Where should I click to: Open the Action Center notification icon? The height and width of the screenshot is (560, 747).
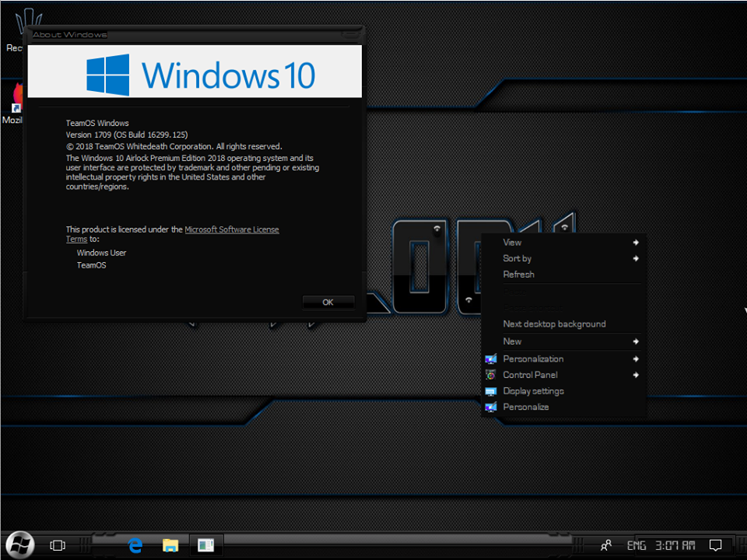(716, 545)
